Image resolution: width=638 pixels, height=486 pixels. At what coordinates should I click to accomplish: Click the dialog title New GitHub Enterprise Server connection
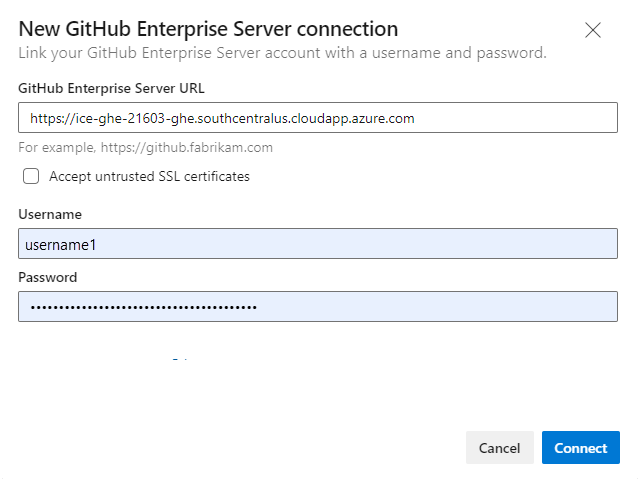tap(208, 29)
